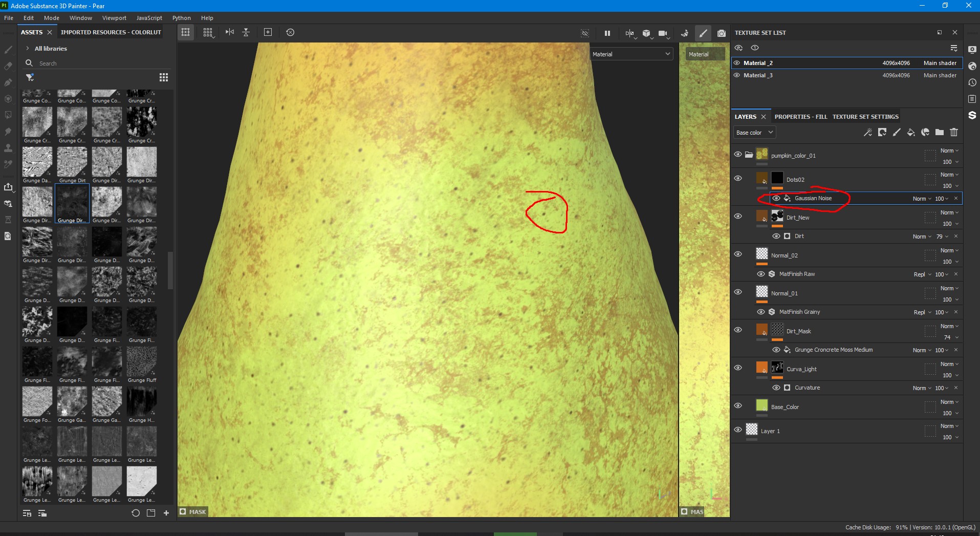Click the pause rendering icon in viewport toolbar
980x536 pixels.
pyautogui.click(x=607, y=33)
